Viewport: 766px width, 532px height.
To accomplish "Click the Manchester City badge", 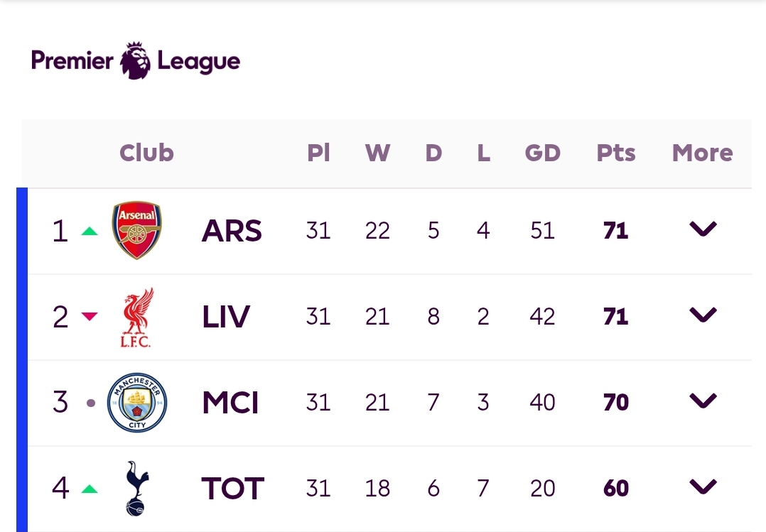I will (x=137, y=403).
